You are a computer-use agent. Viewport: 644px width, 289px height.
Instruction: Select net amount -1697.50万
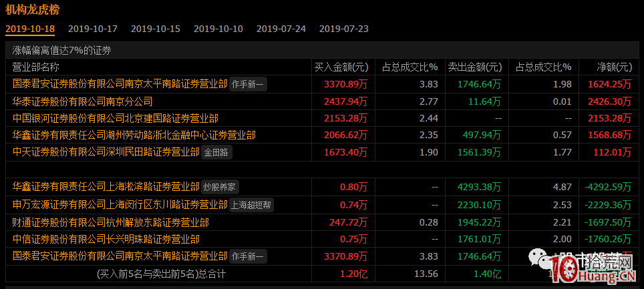click(607, 222)
